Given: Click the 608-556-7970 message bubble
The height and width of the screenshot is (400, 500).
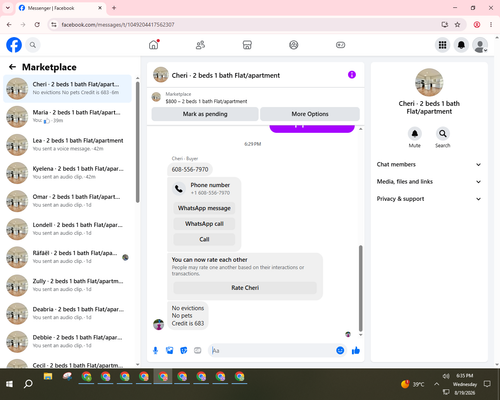Looking at the screenshot, I should coord(190,169).
